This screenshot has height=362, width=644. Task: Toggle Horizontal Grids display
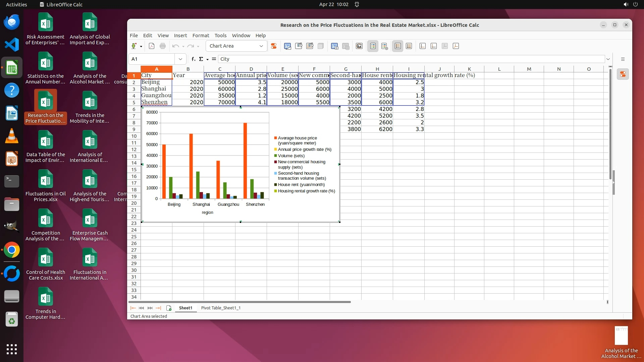click(397, 46)
